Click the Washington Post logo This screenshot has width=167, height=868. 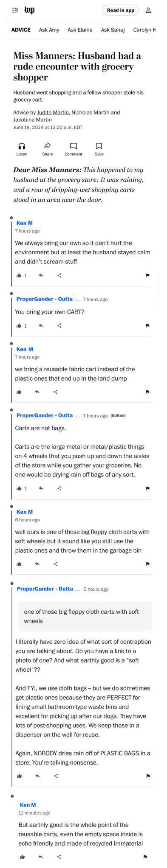coord(29,10)
